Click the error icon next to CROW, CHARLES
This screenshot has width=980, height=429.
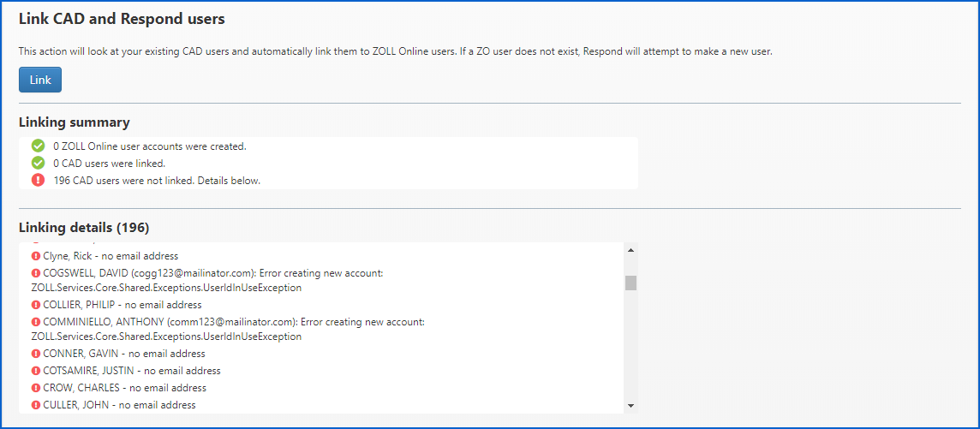point(36,388)
